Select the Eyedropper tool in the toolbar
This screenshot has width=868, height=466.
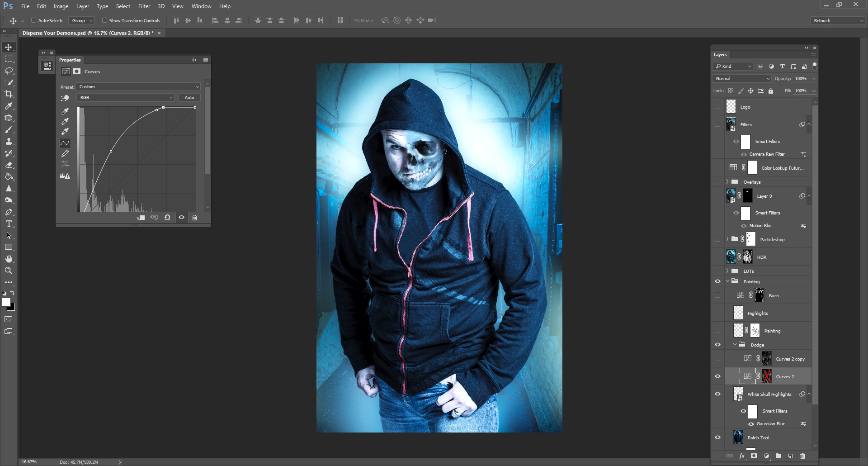pyautogui.click(x=9, y=106)
